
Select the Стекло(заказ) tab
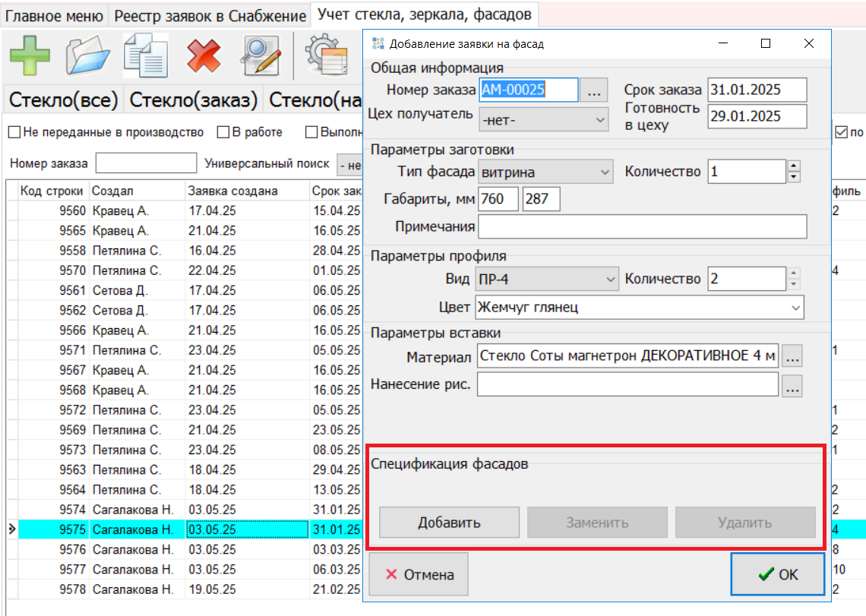pyautogui.click(x=193, y=100)
